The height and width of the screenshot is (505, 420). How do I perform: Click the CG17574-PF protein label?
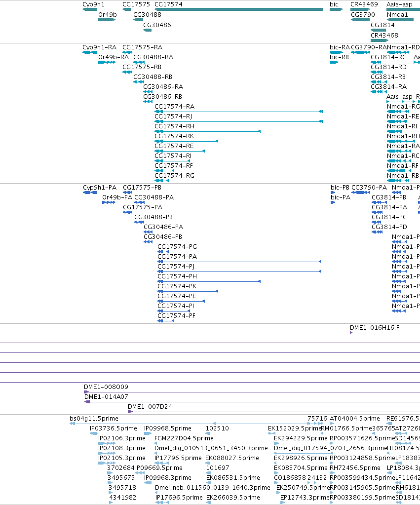pyautogui.click(x=177, y=316)
